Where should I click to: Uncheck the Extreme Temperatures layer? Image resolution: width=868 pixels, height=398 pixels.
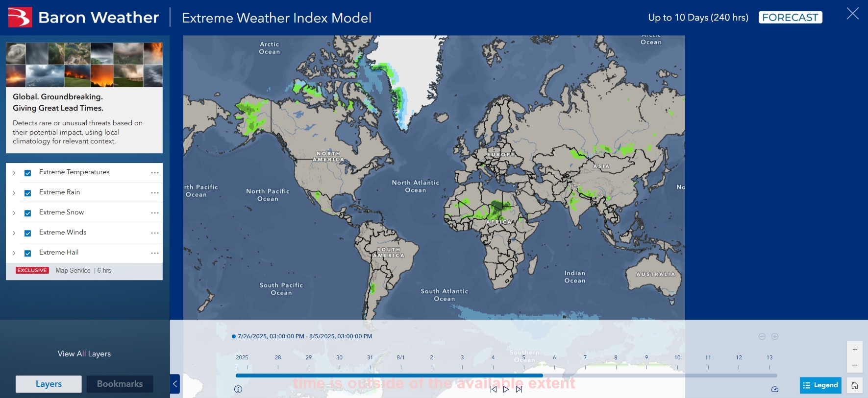pos(28,173)
